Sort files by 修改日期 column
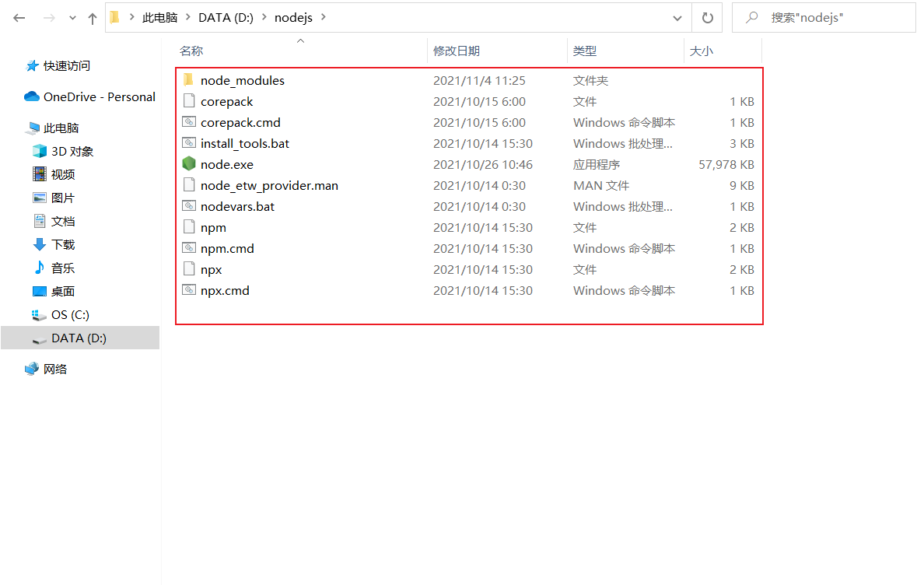Viewport: 924px width, 585px height. pos(456,51)
